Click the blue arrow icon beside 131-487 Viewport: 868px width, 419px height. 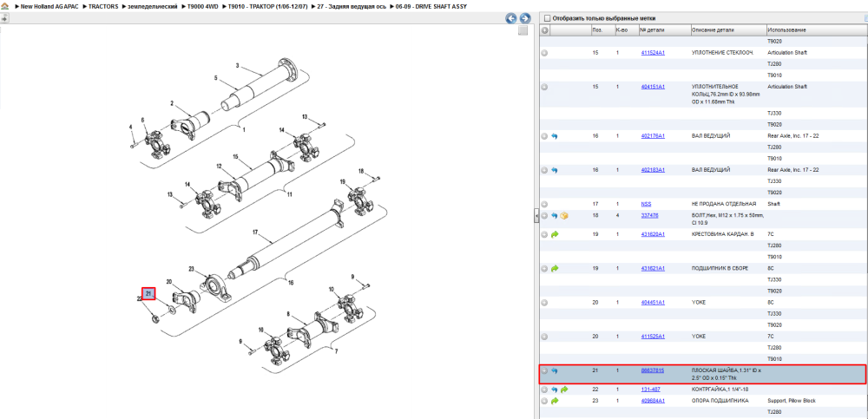pos(555,390)
